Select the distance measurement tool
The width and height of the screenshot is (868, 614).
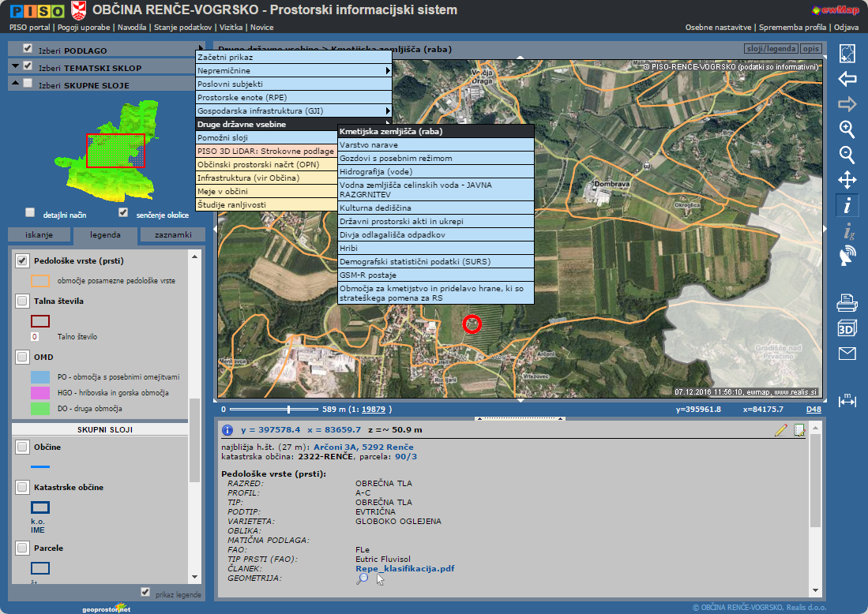[x=847, y=399]
